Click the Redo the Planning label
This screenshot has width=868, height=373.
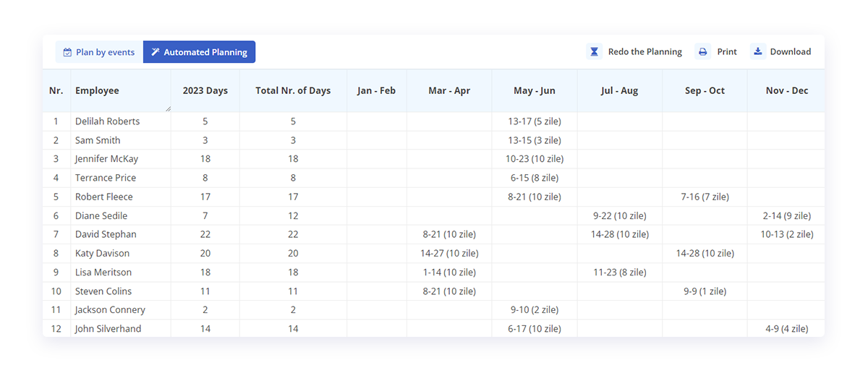(x=645, y=52)
